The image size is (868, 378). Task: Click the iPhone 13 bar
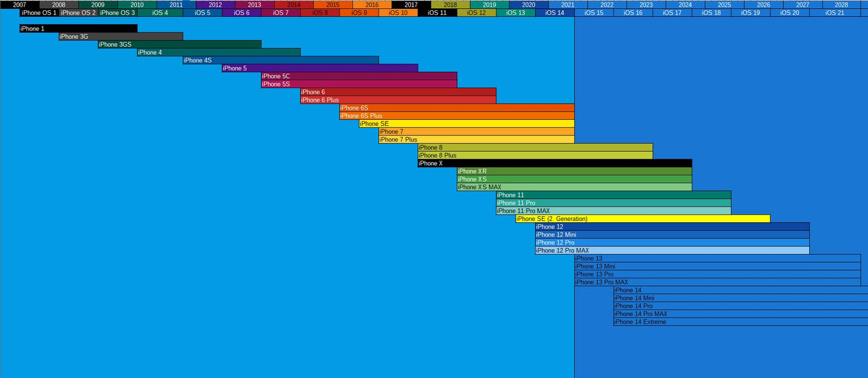717,259
